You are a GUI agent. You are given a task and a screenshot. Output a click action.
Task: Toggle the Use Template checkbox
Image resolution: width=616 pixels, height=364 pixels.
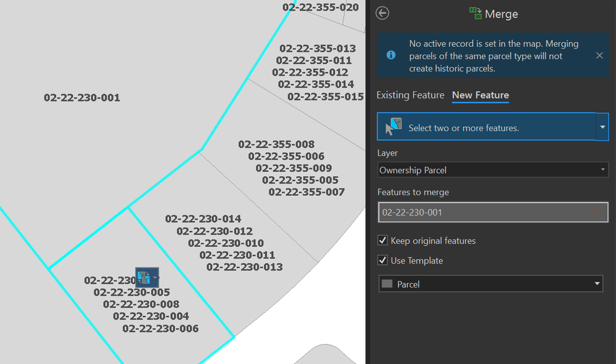pyautogui.click(x=383, y=260)
